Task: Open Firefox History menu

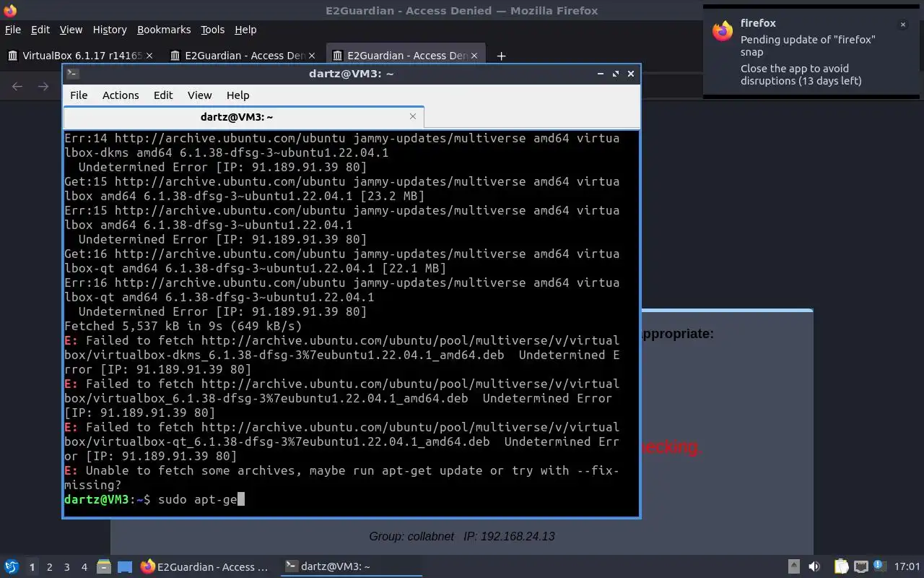Action: [110, 30]
